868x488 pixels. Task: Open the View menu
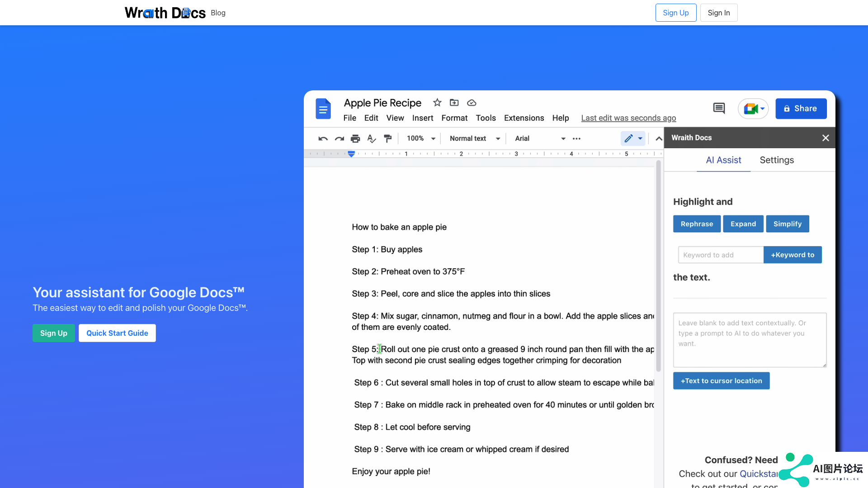point(395,118)
